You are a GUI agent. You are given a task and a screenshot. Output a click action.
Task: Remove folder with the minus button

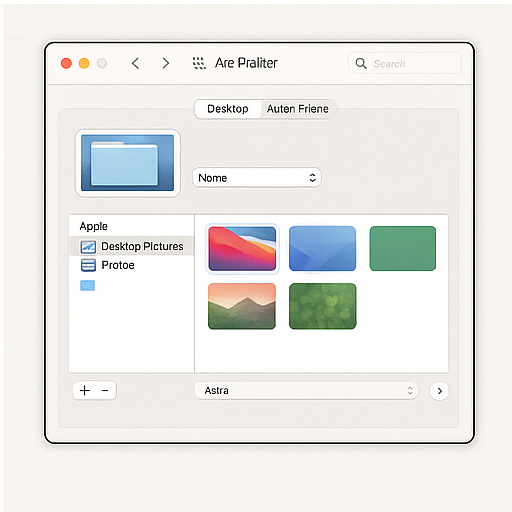105,390
